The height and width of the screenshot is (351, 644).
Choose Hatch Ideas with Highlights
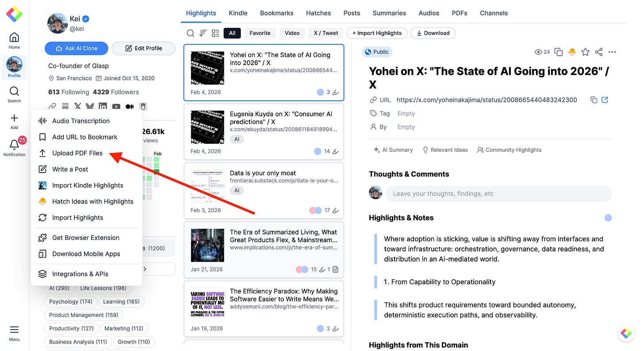87,201
